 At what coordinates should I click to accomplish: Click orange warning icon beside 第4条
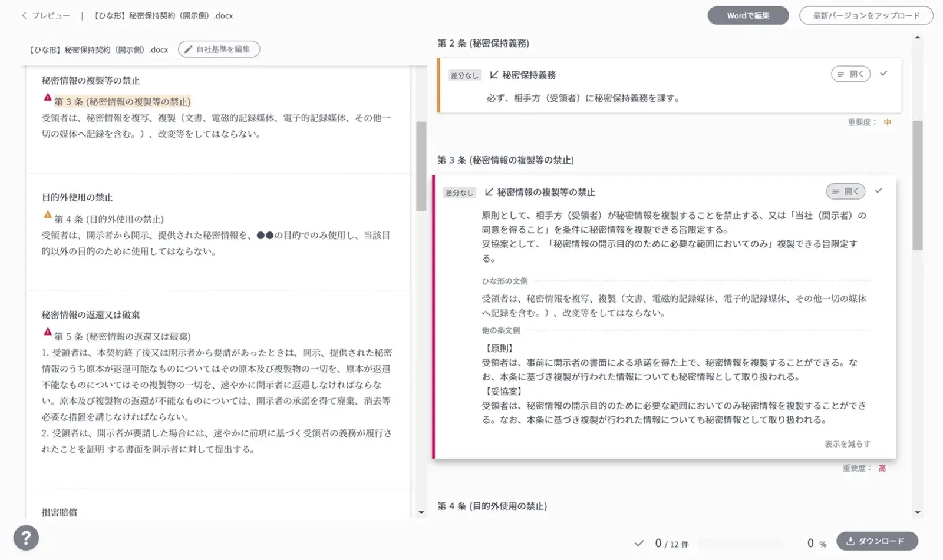click(x=48, y=215)
